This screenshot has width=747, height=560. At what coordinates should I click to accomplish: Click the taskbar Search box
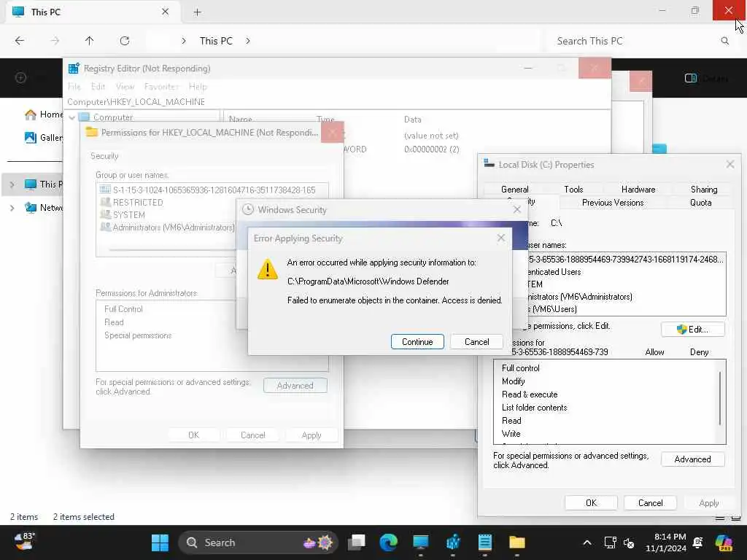(x=258, y=542)
